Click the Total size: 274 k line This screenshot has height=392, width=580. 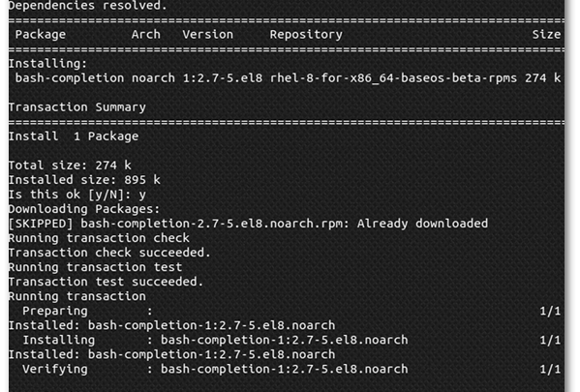click(x=70, y=166)
